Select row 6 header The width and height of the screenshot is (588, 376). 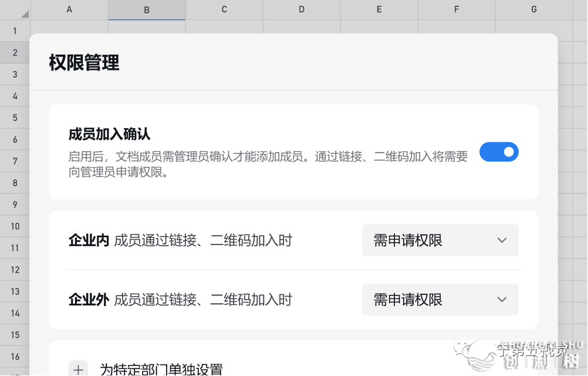point(15,140)
